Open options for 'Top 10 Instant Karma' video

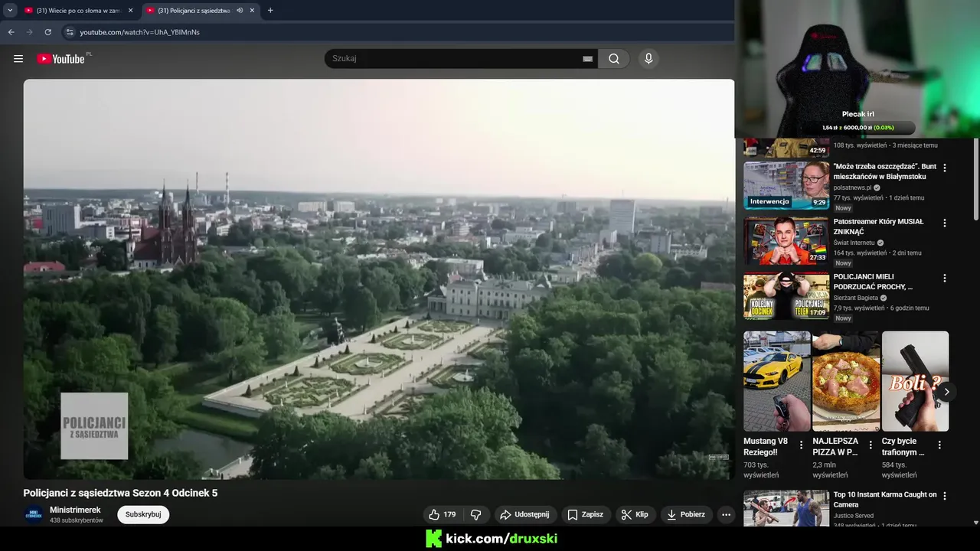tap(944, 497)
